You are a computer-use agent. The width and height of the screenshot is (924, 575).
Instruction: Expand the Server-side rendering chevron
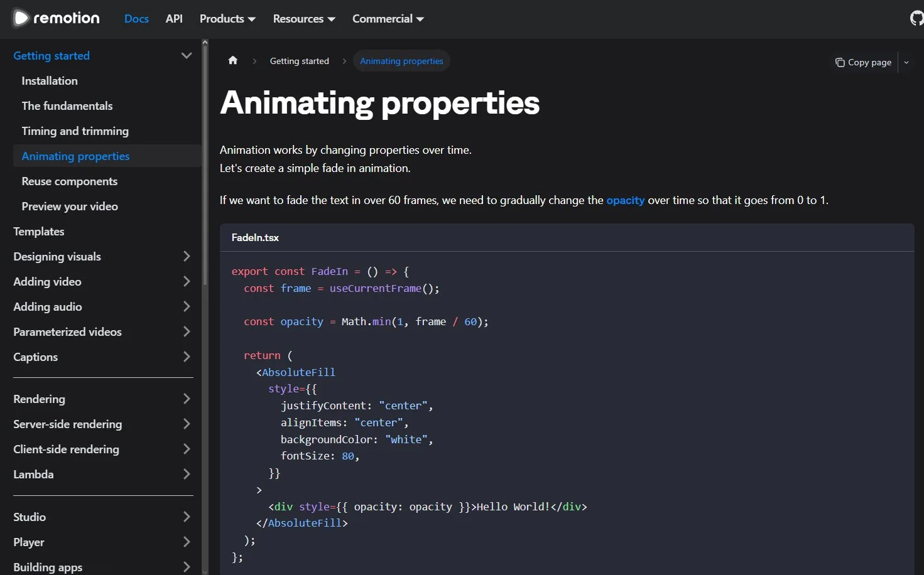pyautogui.click(x=187, y=424)
